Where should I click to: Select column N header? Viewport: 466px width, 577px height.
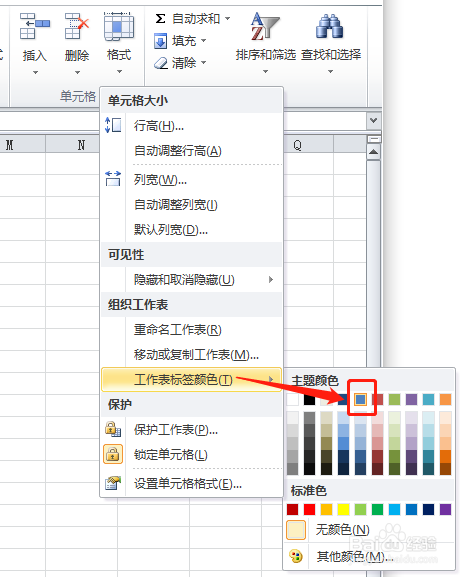click(73, 144)
